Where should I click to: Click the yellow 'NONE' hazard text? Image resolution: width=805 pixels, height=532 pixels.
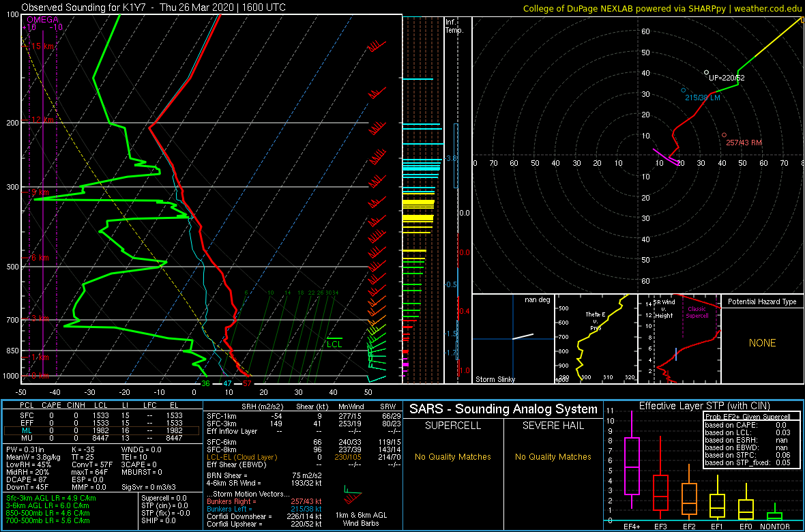pyautogui.click(x=763, y=343)
